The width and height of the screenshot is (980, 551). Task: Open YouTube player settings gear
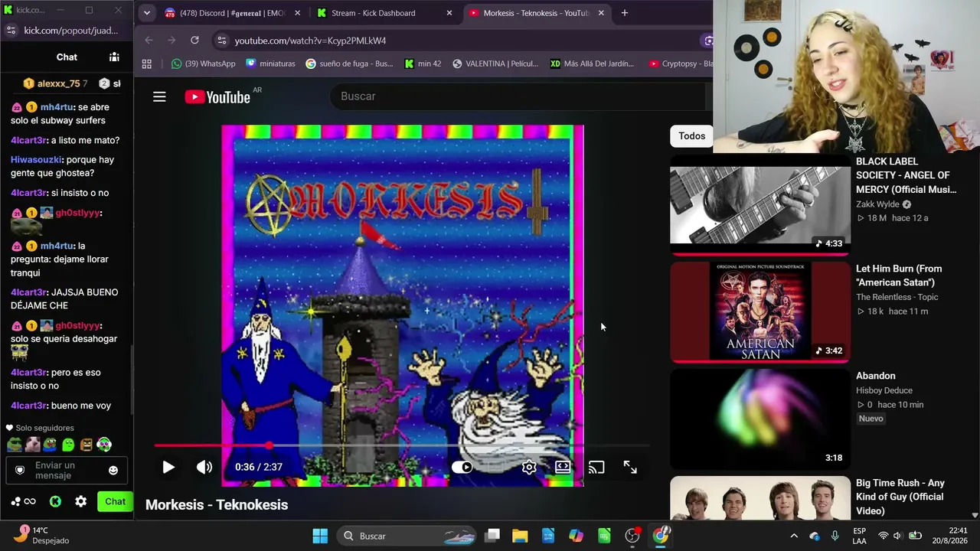pyautogui.click(x=529, y=467)
